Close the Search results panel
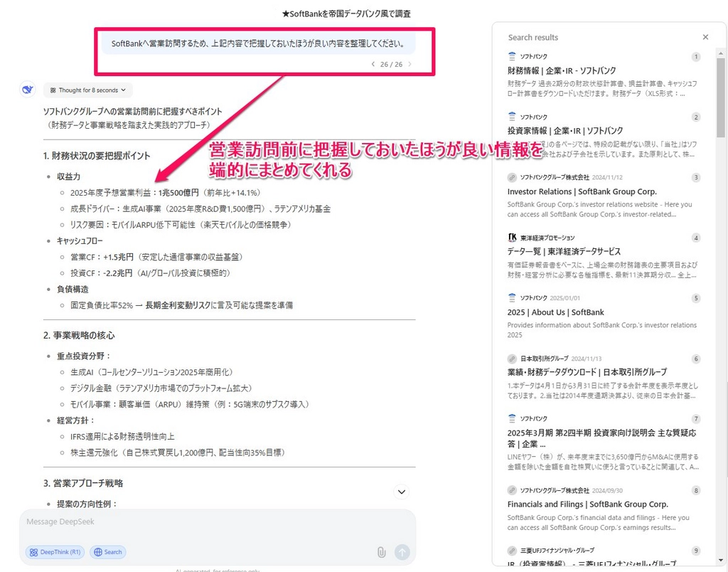Viewport: 728px width, 572px height. point(705,37)
